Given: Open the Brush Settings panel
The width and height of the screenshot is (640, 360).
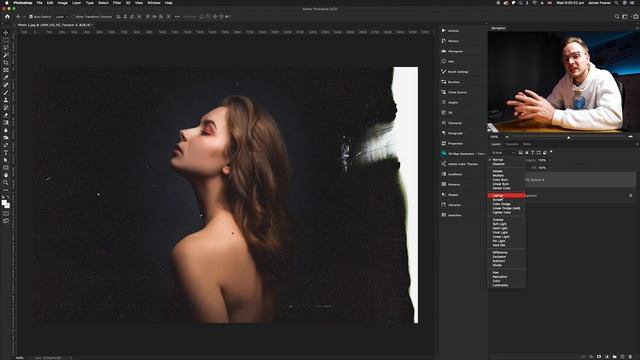Looking at the screenshot, I should (x=455, y=71).
